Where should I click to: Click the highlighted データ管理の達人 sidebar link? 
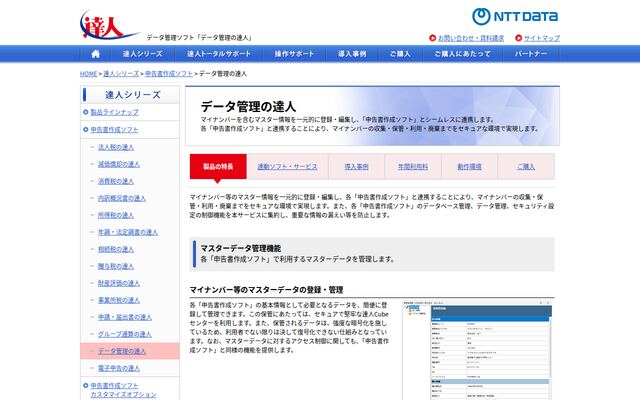click(122, 351)
